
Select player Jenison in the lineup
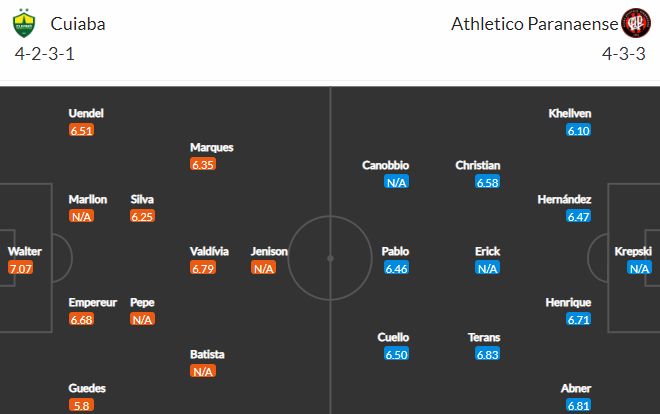(269, 251)
